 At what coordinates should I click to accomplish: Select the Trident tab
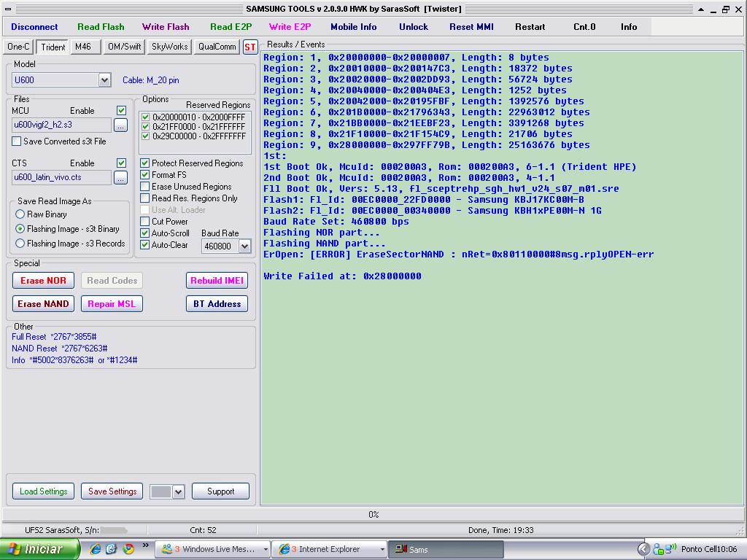(53, 47)
